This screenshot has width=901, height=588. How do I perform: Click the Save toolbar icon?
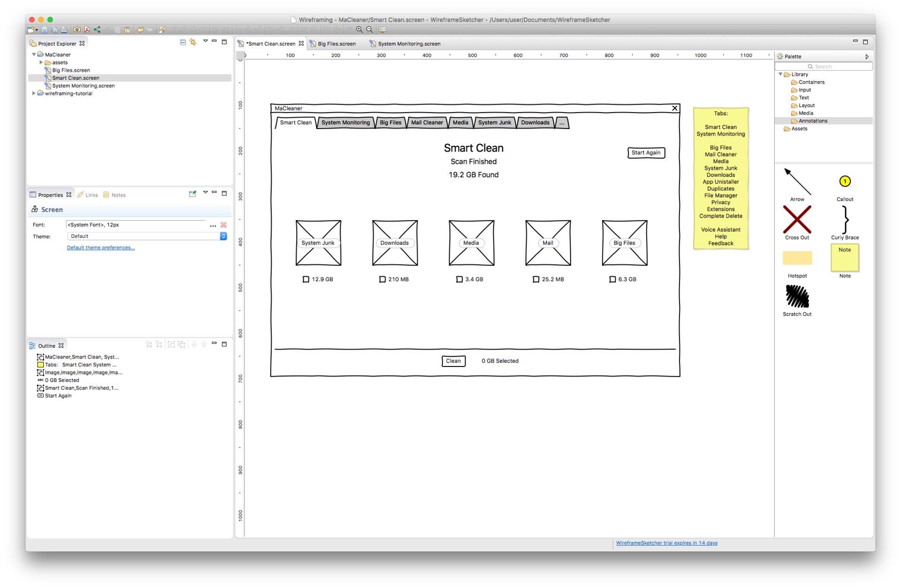click(x=44, y=30)
